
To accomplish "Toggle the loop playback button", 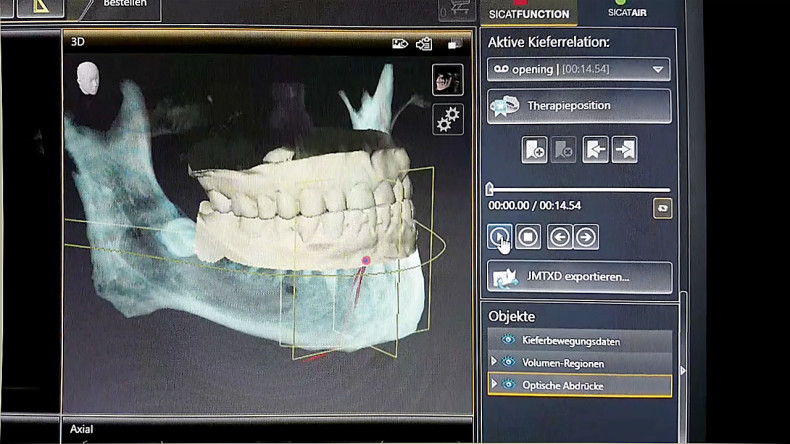I will [x=663, y=208].
